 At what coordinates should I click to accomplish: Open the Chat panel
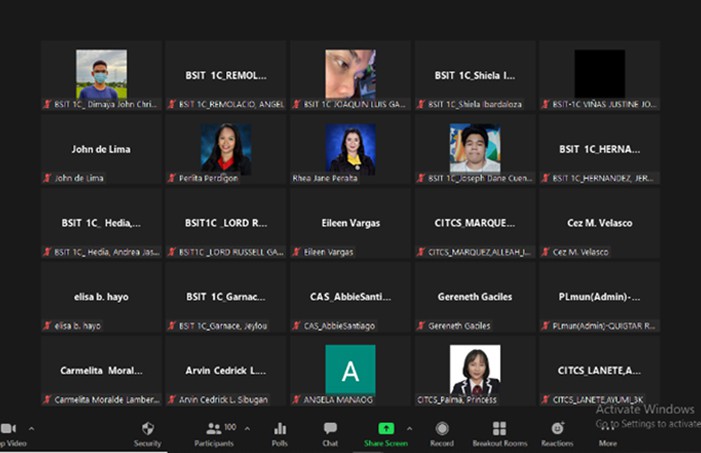click(330, 432)
